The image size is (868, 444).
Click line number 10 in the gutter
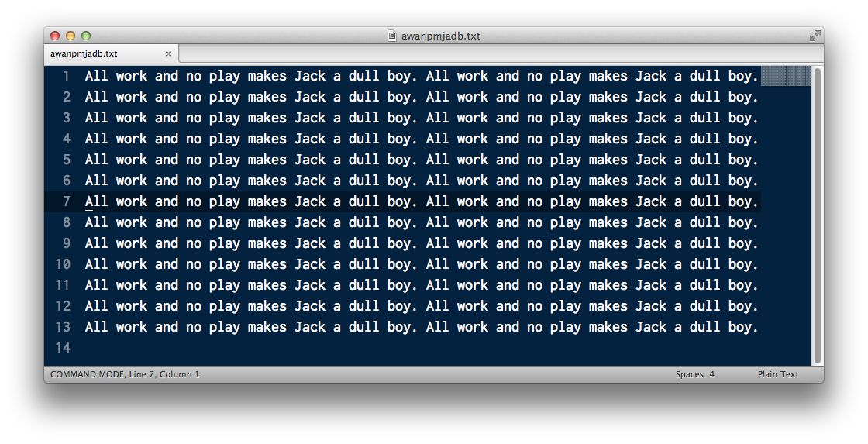pyautogui.click(x=63, y=264)
